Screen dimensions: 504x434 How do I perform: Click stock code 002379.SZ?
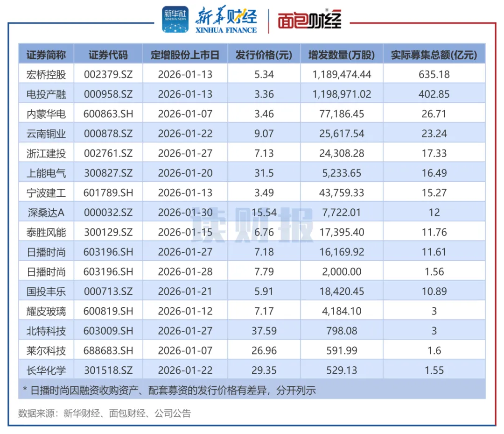(108, 74)
